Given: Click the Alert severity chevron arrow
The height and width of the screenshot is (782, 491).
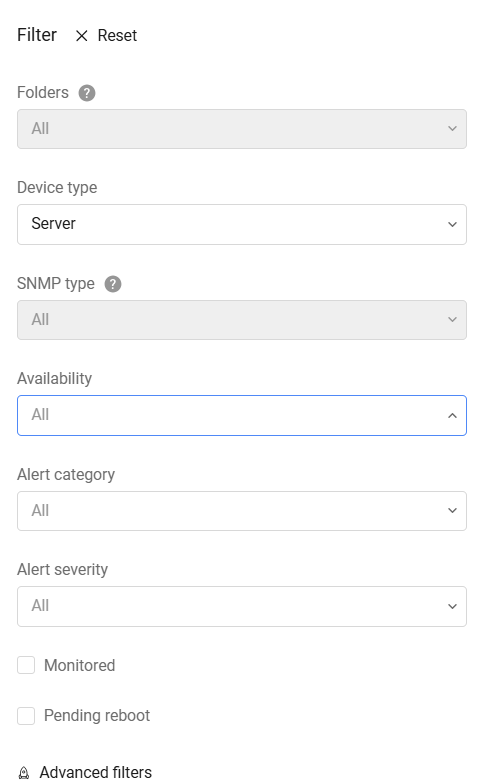Looking at the screenshot, I should point(452,606).
